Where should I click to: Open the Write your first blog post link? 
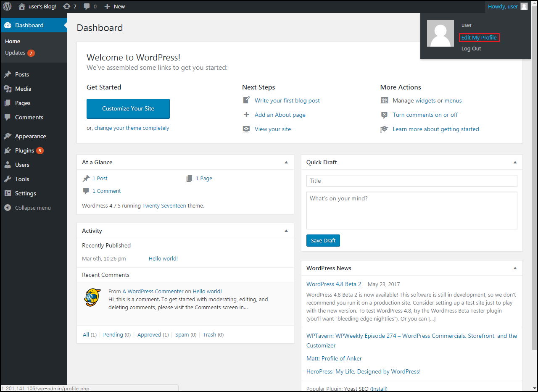point(287,100)
